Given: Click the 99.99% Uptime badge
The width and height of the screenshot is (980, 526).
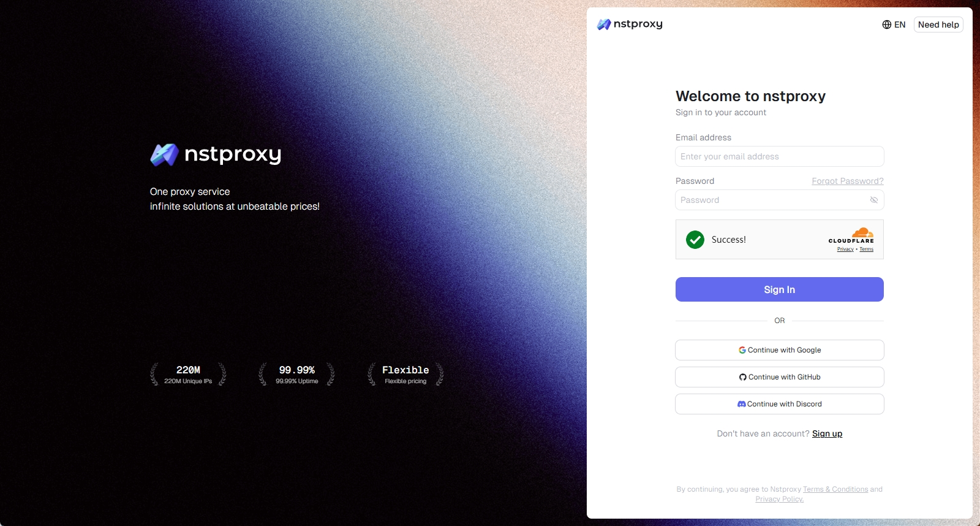Looking at the screenshot, I should tap(296, 374).
